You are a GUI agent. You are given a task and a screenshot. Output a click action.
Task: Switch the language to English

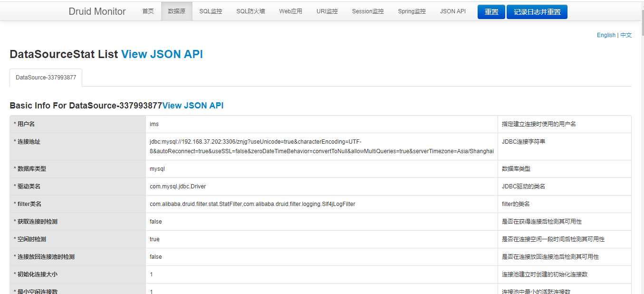pos(606,35)
